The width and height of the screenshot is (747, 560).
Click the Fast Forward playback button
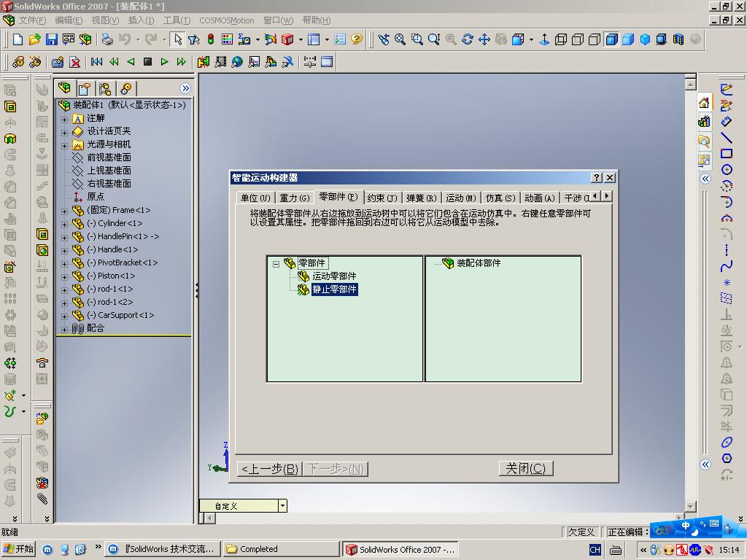181,61
